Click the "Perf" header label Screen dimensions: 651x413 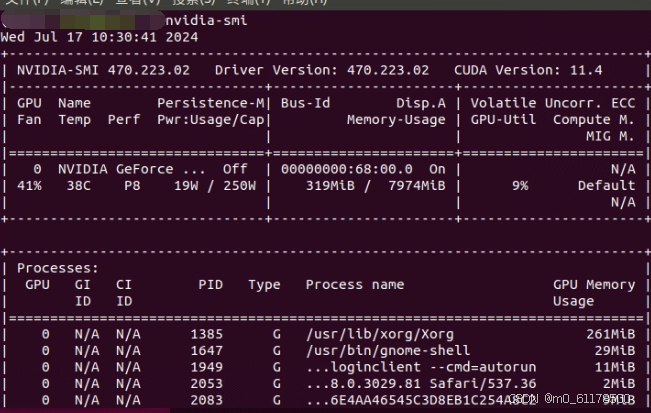click(x=124, y=120)
